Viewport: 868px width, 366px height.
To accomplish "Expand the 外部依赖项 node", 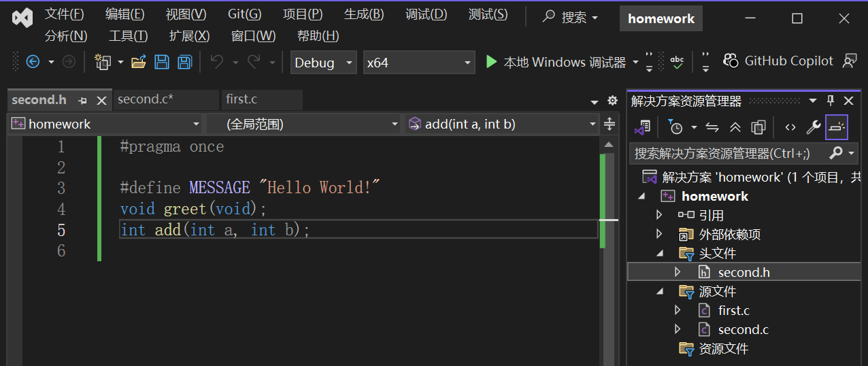I will coord(658,234).
